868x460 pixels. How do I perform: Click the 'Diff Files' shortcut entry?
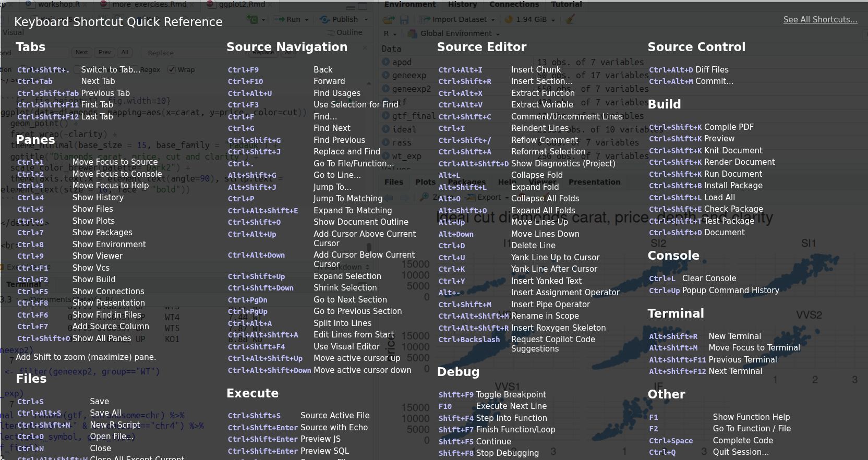pos(712,69)
